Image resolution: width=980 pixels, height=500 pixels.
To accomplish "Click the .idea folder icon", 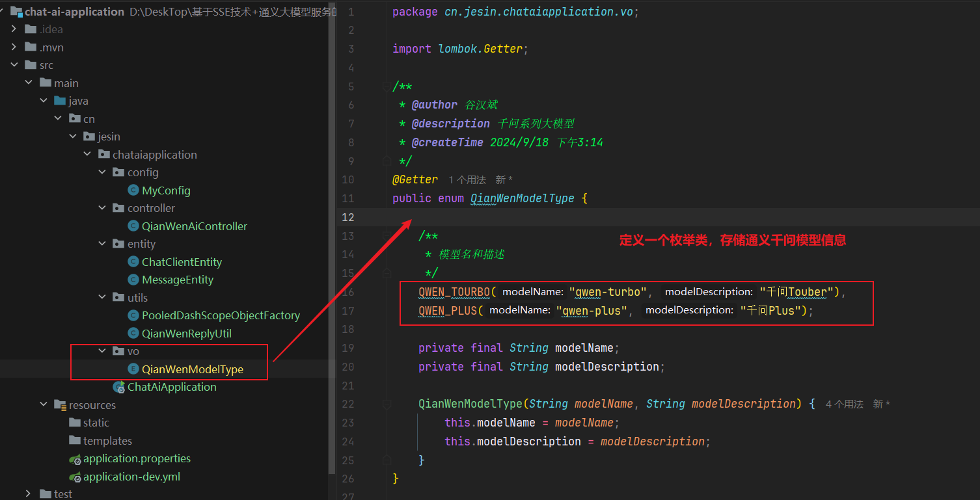I will click(x=31, y=29).
